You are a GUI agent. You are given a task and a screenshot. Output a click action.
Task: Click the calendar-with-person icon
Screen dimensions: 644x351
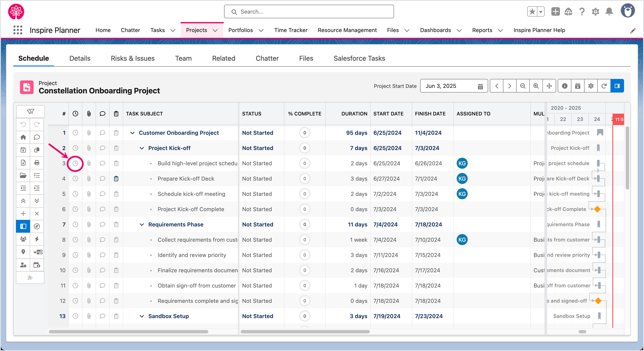click(x=37, y=265)
